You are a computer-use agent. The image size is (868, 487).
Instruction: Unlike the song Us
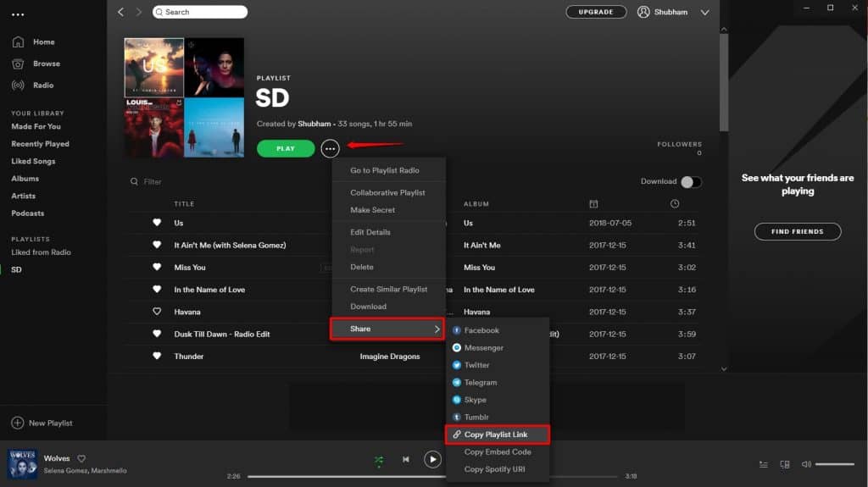[157, 223]
